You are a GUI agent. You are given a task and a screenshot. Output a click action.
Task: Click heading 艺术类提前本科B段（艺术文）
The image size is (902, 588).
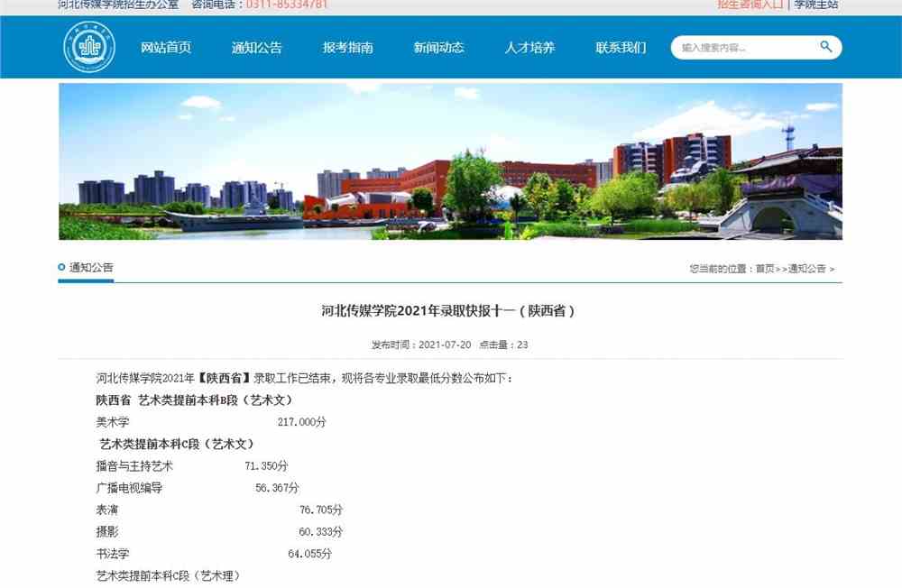[216, 400]
